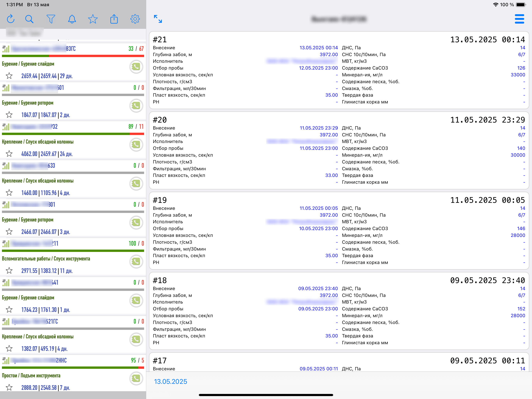Tap the CaCO3 value "126"
The image size is (532, 399).
tap(521, 68)
